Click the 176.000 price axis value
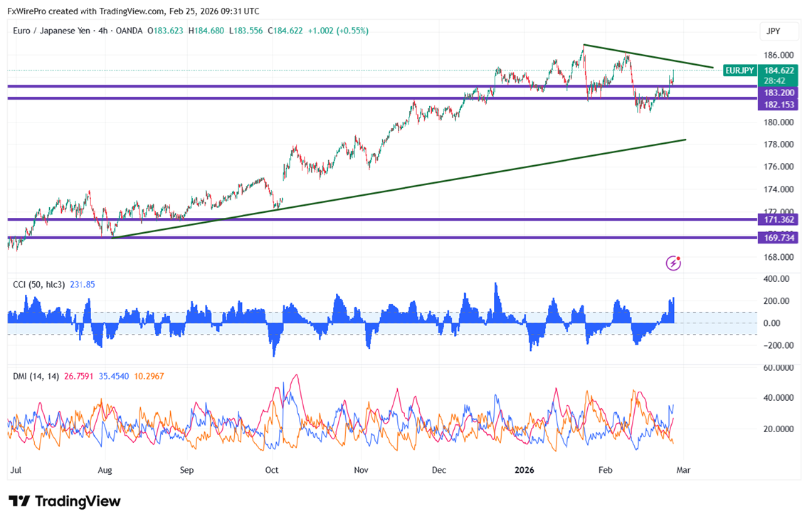The image size is (812, 524). click(x=779, y=167)
